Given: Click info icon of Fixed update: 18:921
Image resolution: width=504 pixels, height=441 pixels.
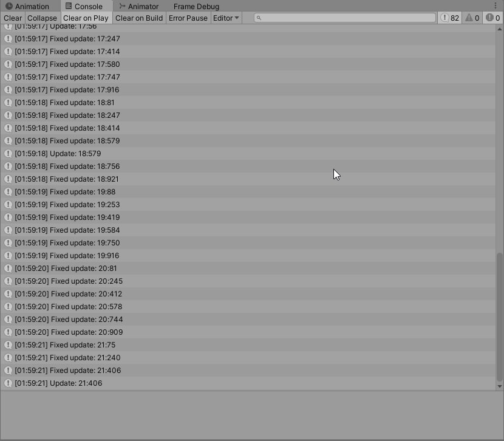Looking at the screenshot, I should tap(8, 179).
